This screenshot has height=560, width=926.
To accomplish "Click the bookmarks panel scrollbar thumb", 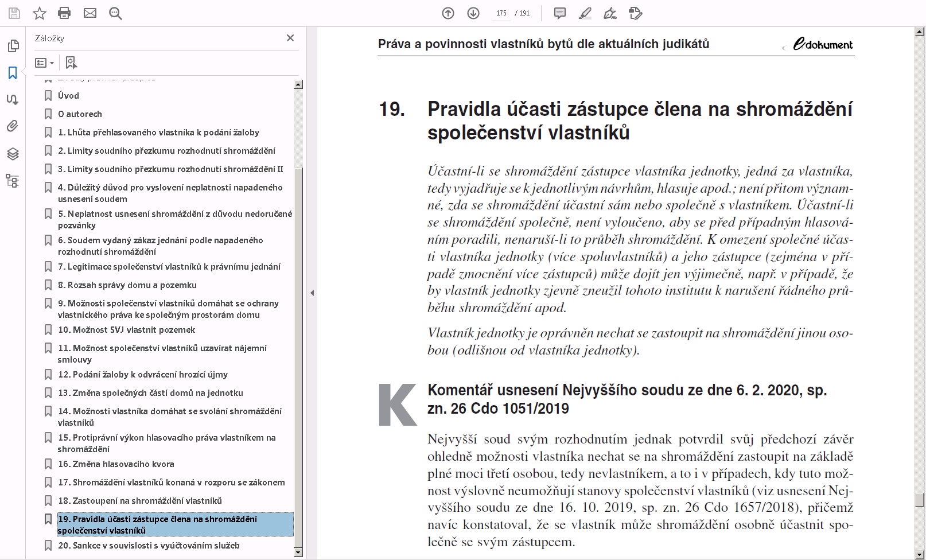I will coord(298,359).
